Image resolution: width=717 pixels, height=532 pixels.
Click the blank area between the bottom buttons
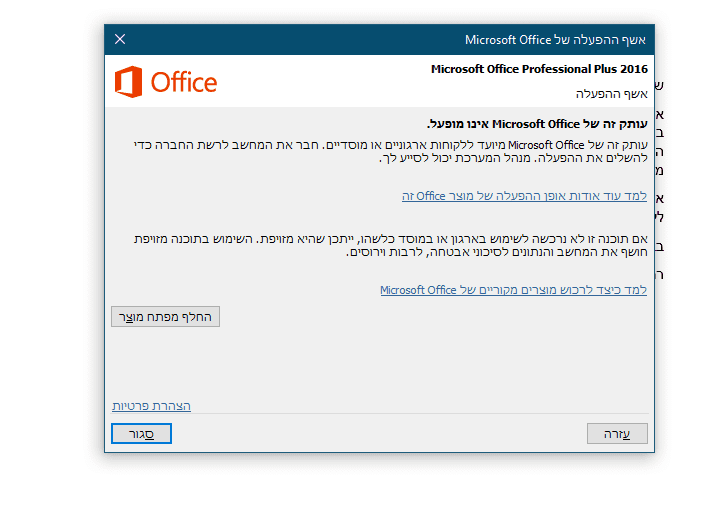[x=380, y=434]
